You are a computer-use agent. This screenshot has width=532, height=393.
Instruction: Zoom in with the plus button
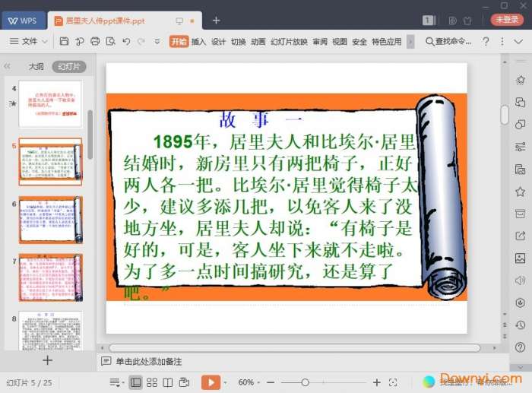pyautogui.click(x=377, y=382)
